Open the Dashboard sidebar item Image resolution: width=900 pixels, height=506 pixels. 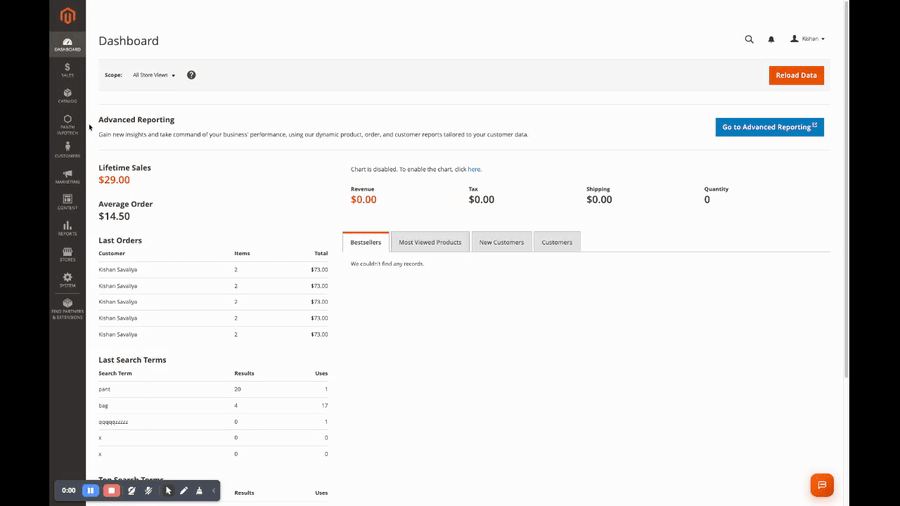point(67,45)
